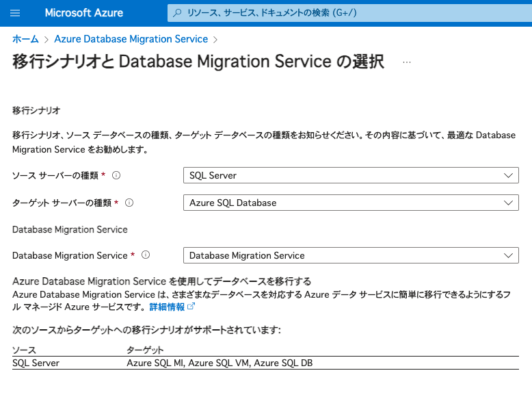Go to ホーム breadcrumb
The width and height of the screenshot is (532, 412).
point(25,39)
